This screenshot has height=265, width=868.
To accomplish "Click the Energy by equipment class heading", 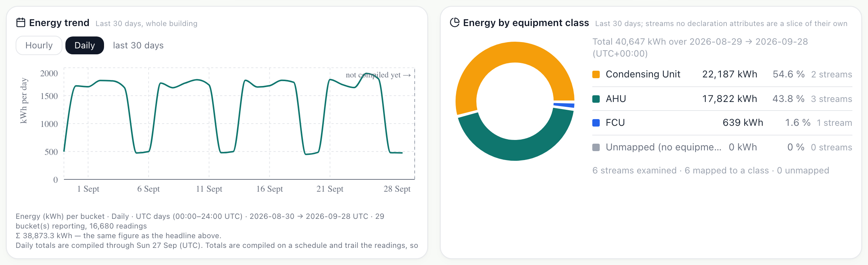I will [526, 23].
